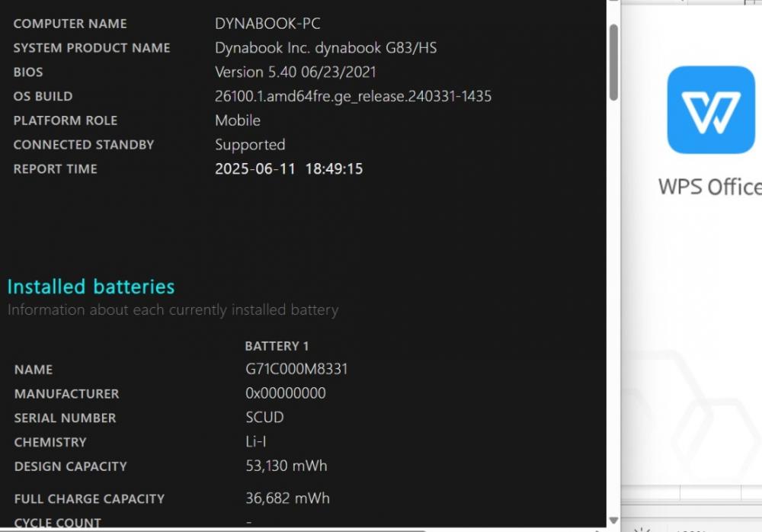Click the REPORT TIME label
Viewport: 762px width, 532px height.
tap(56, 168)
